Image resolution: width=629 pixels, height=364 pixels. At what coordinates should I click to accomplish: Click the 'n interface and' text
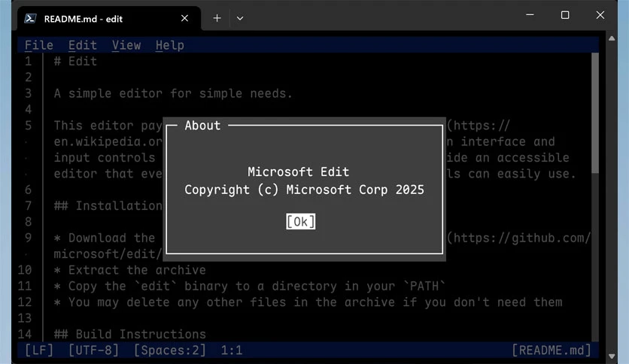pyautogui.click(x=500, y=141)
